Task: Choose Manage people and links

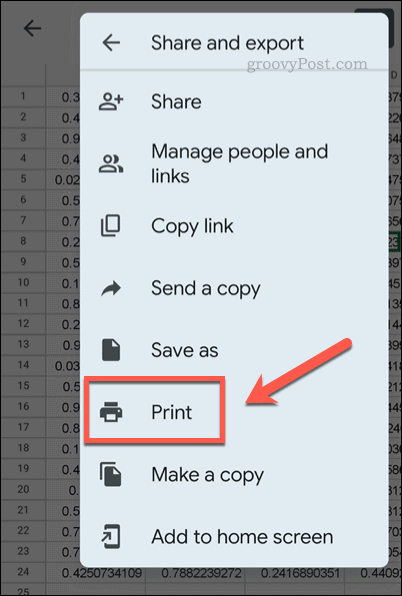Action: 234,164
